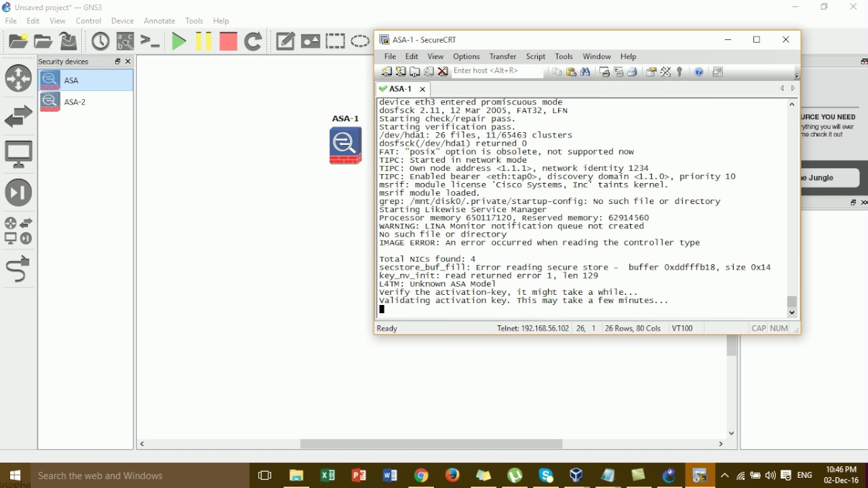Open SecureCRT Session Options icon

click(x=651, y=72)
